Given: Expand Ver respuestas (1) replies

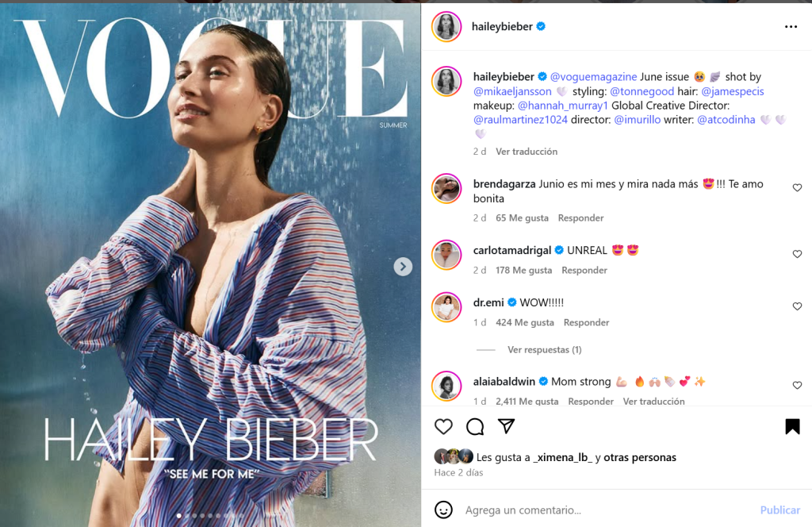Looking at the screenshot, I should click(x=544, y=350).
